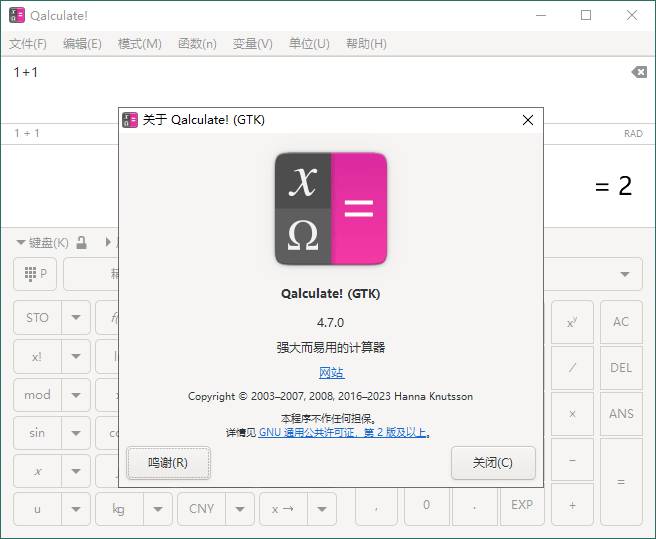Click the 鸣谢(R) credits button
656x539 pixels.
point(168,463)
